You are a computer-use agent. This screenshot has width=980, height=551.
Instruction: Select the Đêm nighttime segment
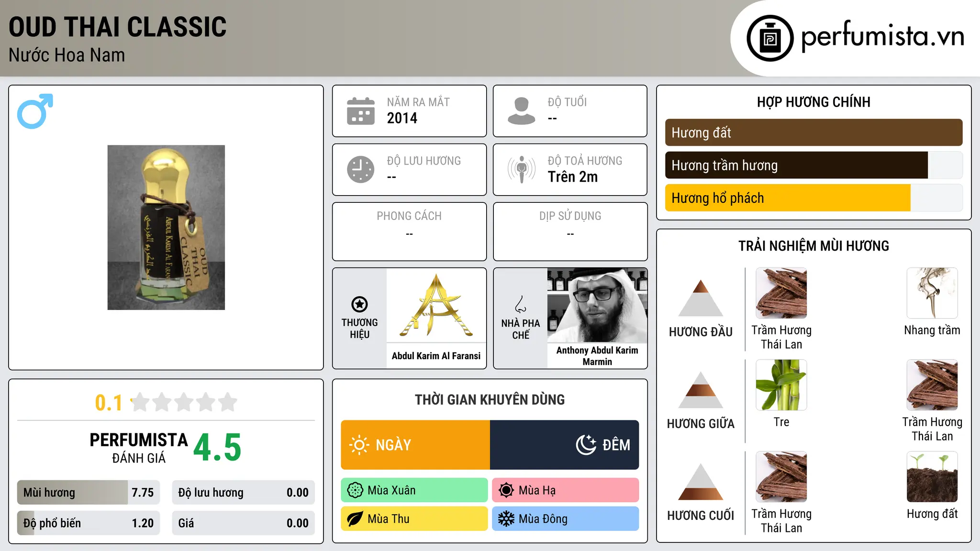coord(564,445)
